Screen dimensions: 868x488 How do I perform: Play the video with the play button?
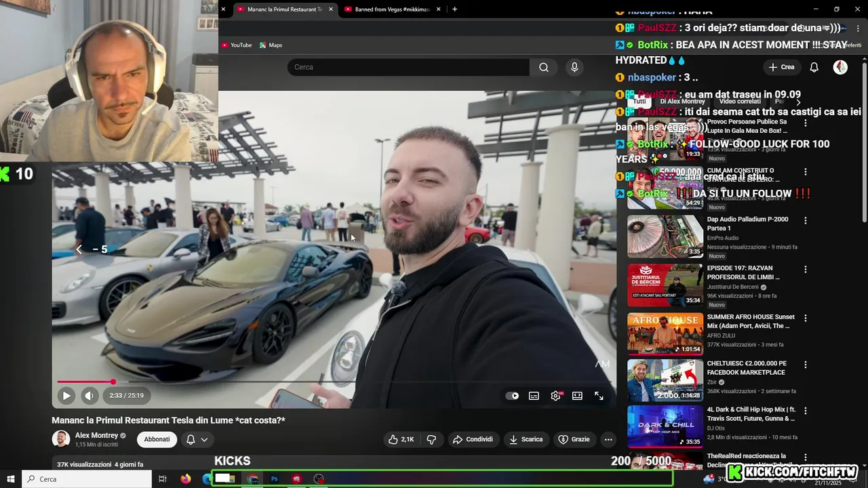pyautogui.click(x=66, y=396)
